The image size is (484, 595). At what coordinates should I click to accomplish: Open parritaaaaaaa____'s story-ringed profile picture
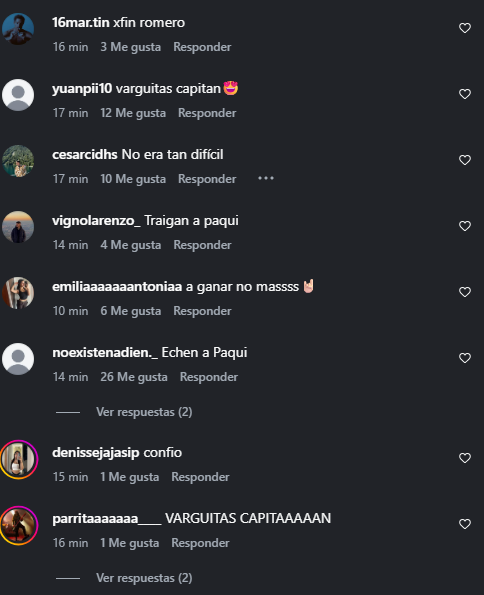pyautogui.click(x=18, y=525)
